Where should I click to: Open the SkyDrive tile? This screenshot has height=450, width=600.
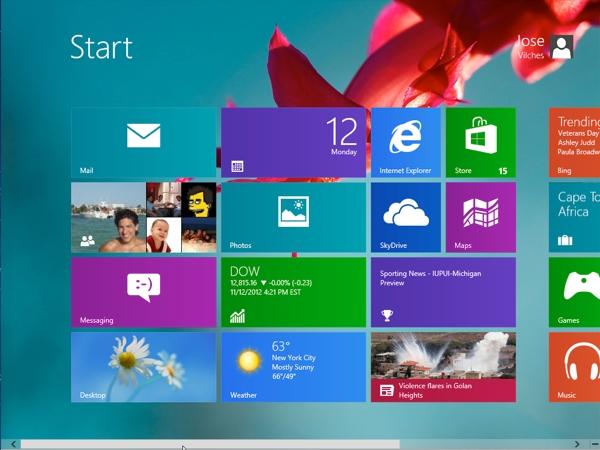(406, 217)
